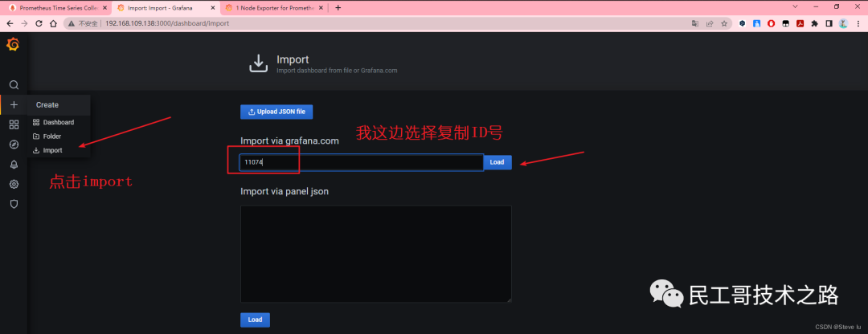The image size is (868, 334).
Task: Click the Create menu header
Action: tap(58, 104)
